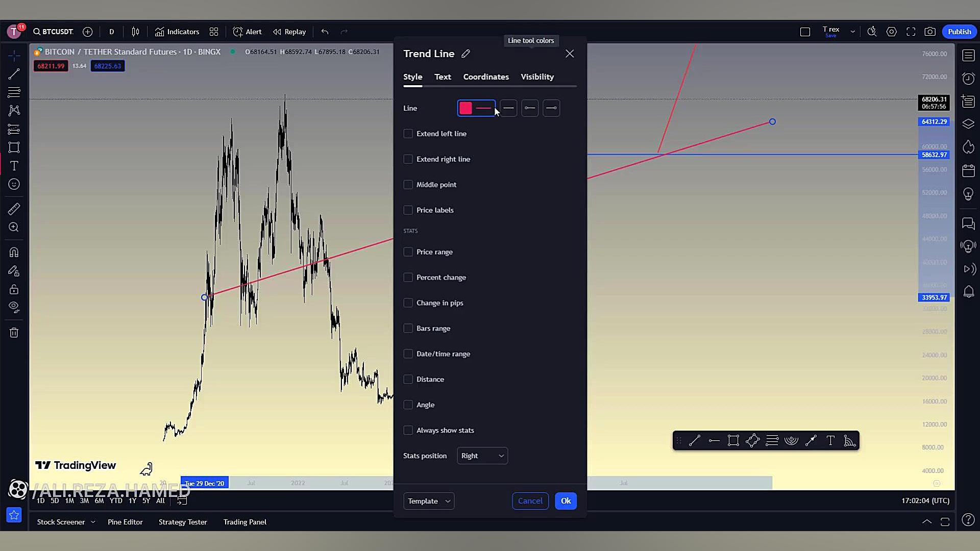This screenshot has height=551, width=980.
Task: Open the pattern tools icon
Action: click(14, 110)
